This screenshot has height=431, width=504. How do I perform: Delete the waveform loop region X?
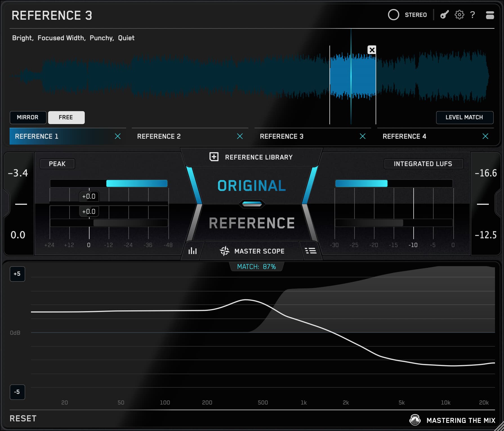(372, 50)
